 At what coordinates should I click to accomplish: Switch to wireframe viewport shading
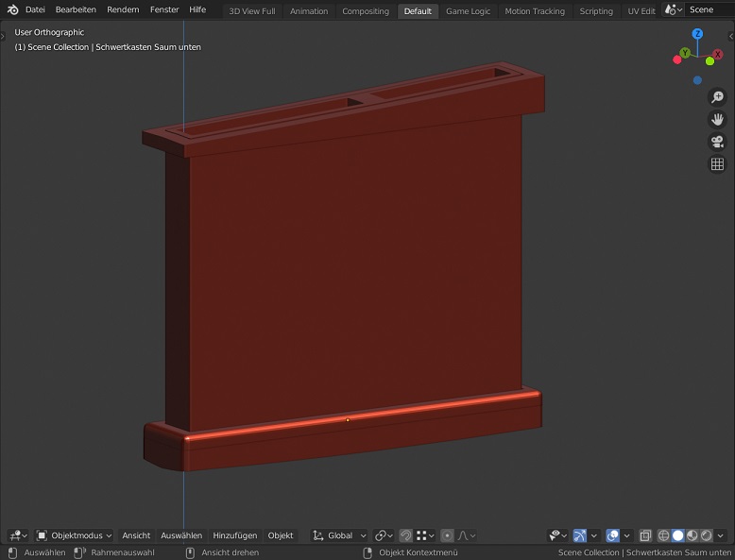(663, 535)
